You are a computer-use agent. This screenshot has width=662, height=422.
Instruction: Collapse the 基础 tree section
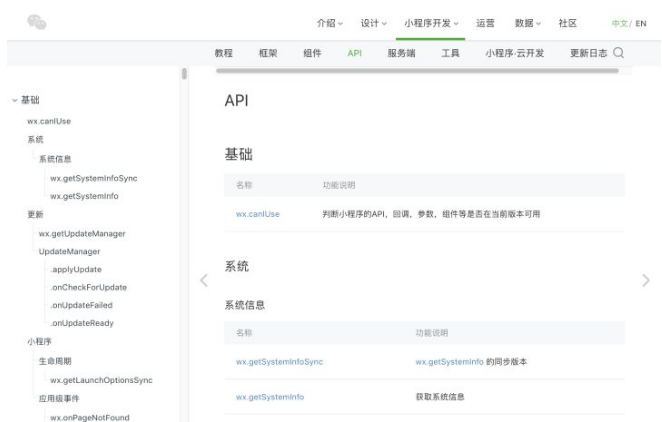coord(15,100)
